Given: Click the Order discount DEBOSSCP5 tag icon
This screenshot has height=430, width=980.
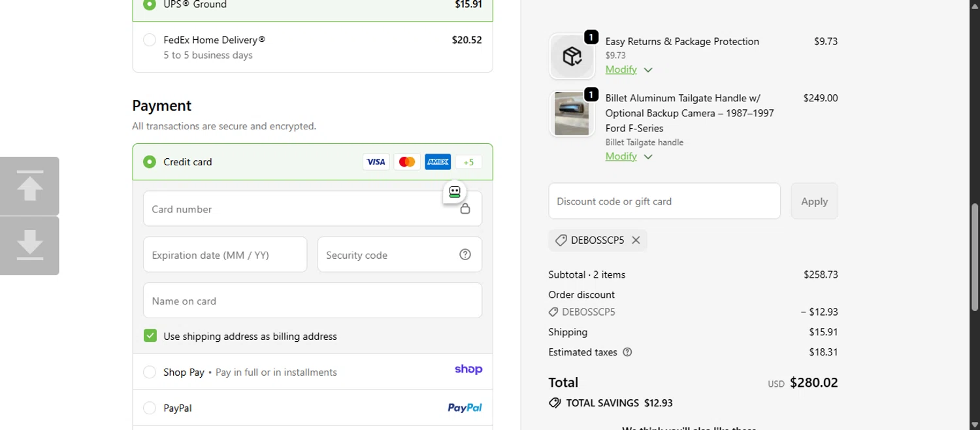Looking at the screenshot, I should [x=553, y=312].
